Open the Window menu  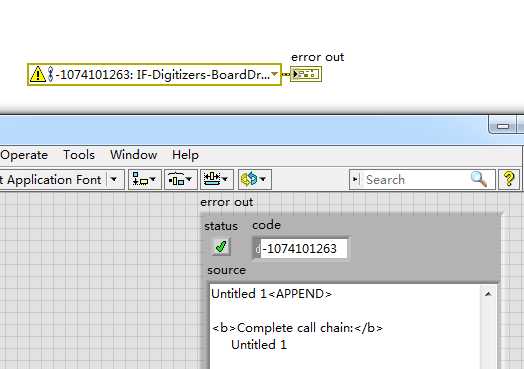pyautogui.click(x=133, y=155)
